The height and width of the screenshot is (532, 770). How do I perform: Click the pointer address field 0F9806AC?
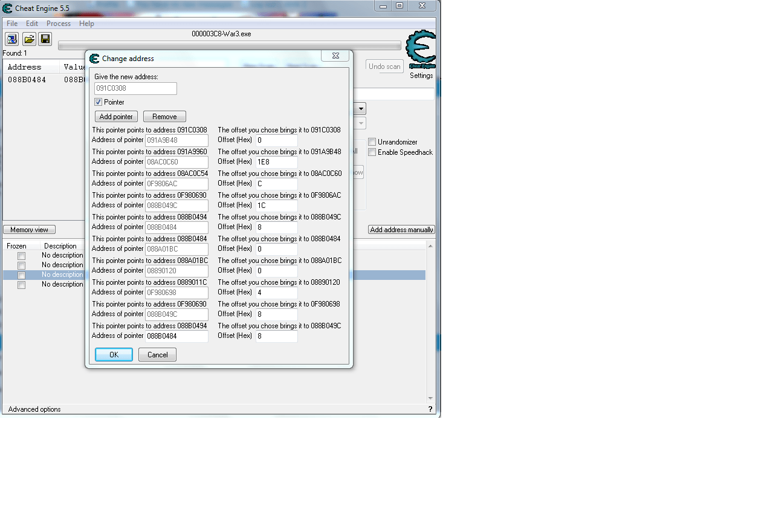[177, 184]
